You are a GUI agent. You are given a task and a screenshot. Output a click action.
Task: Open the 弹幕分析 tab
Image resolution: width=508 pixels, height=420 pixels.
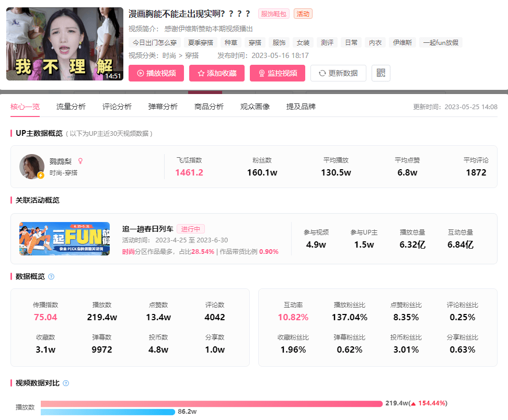point(163,107)
